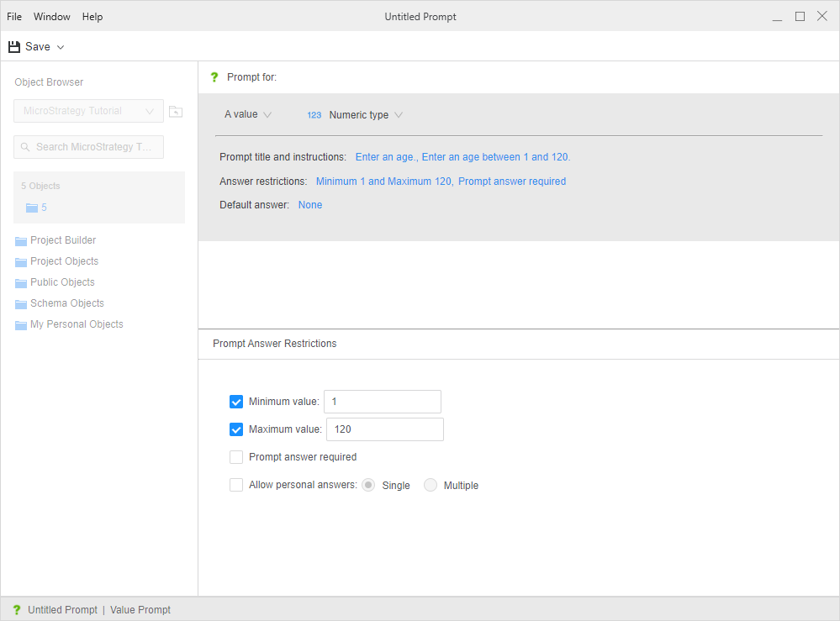Uncheck the Minimum value checkbox
This screenshot has height=621, width=840.
pos(236,402)
